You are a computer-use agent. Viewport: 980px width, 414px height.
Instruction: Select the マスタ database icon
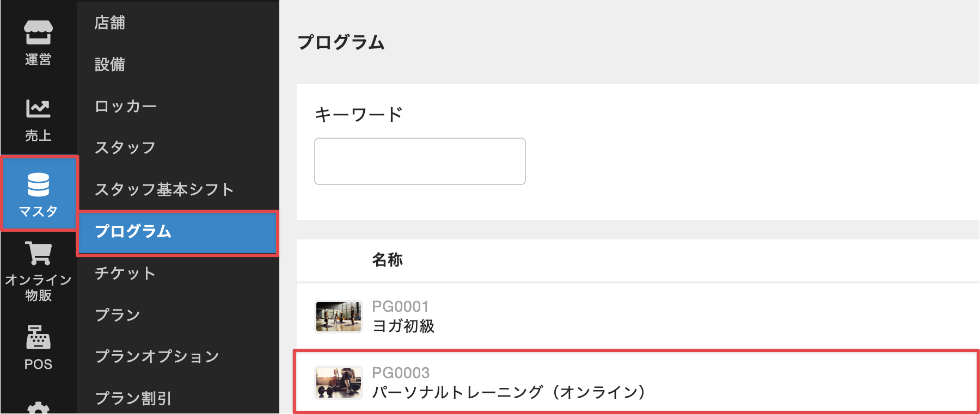(38, 185)
